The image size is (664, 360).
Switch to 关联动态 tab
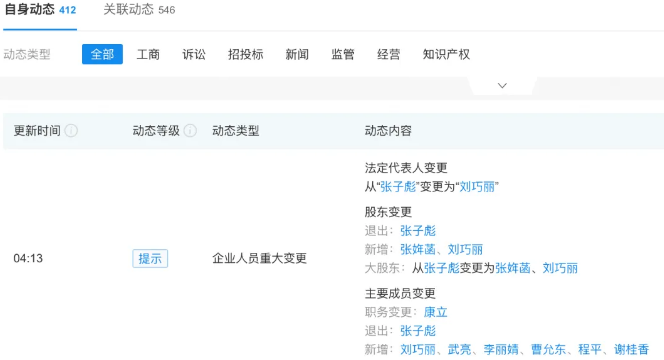coord(139,9)
